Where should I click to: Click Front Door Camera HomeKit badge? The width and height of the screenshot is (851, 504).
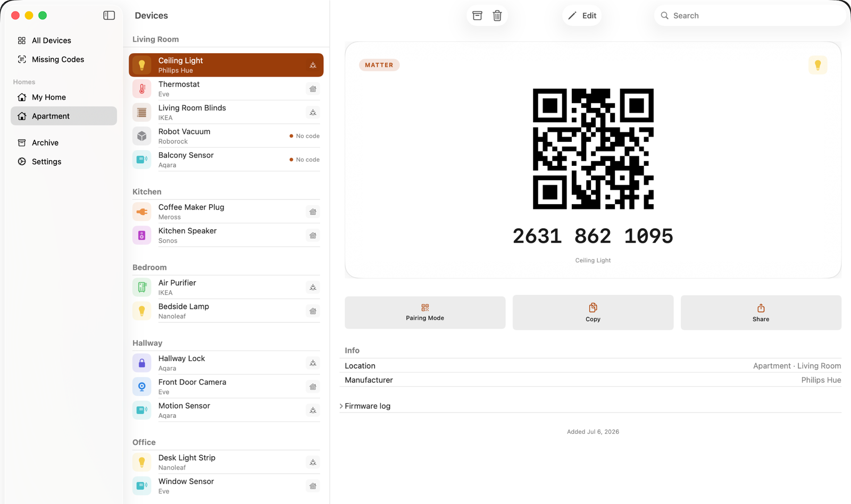(x=313, y=387)
